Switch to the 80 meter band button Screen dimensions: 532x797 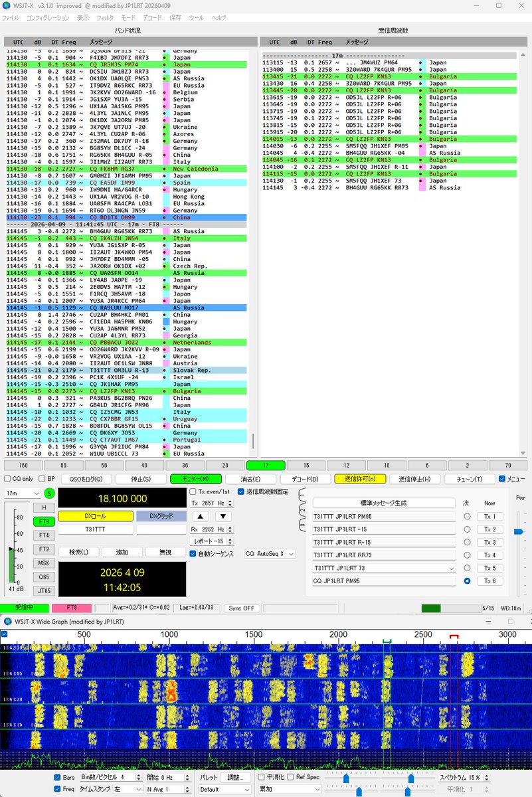point(62,466)
